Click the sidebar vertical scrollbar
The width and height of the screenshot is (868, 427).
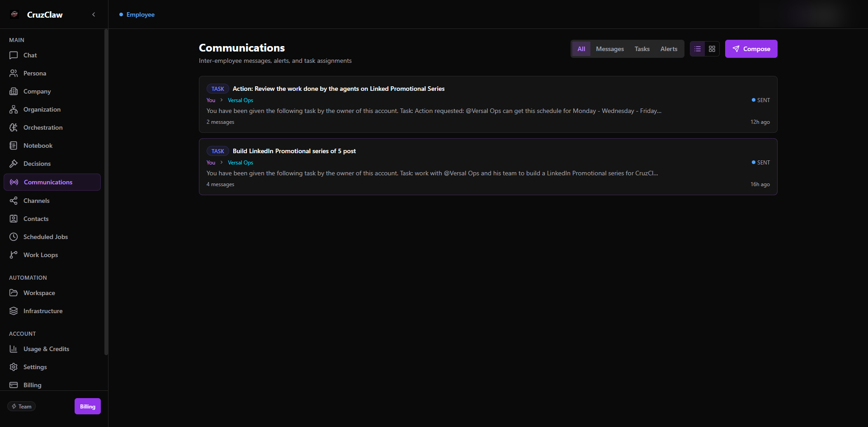(x=106, y=192)
